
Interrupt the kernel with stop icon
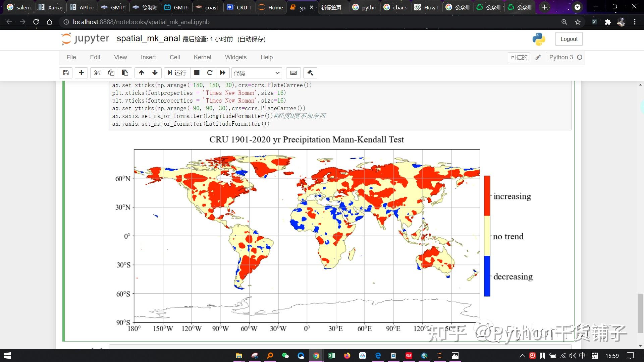(197, 73)
